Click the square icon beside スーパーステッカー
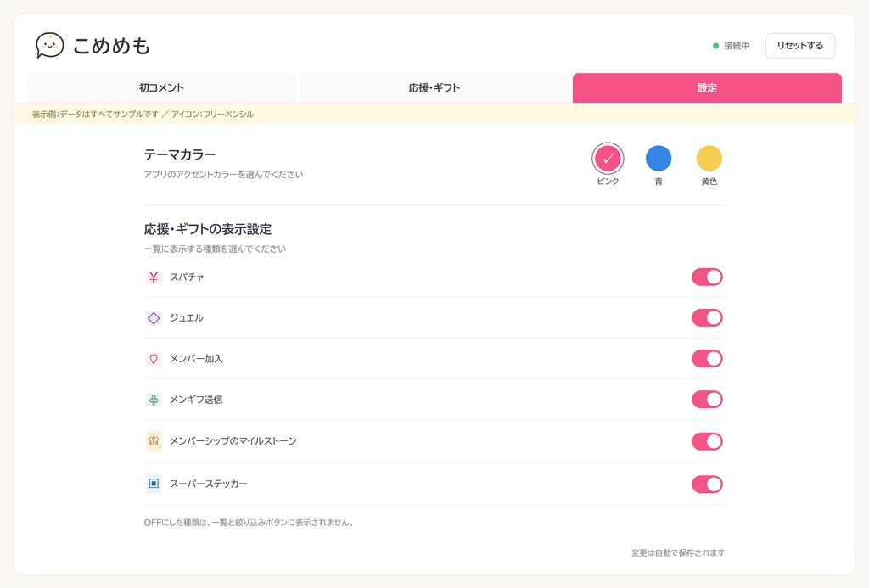The width and height of the screenshot is (869, 588). coord(154,484)
